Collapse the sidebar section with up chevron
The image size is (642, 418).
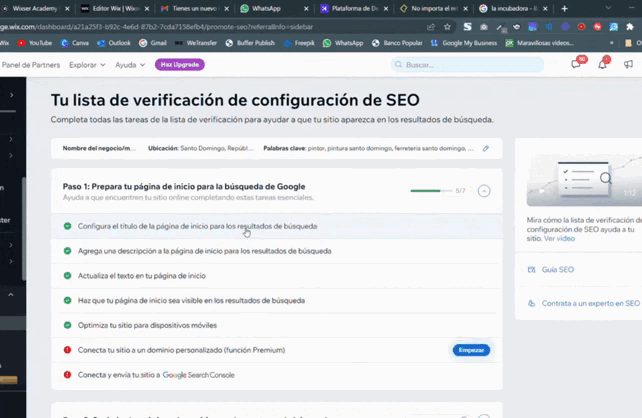[x=11, y=294]
